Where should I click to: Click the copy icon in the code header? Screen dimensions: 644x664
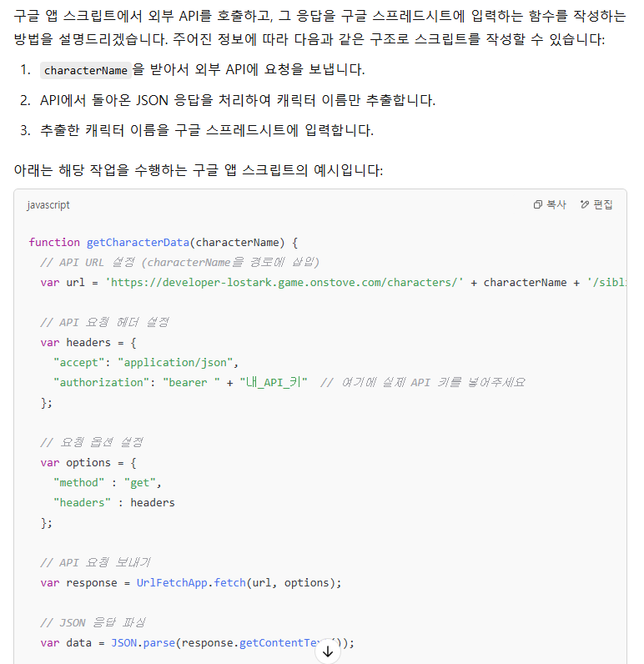pos(537,205)
